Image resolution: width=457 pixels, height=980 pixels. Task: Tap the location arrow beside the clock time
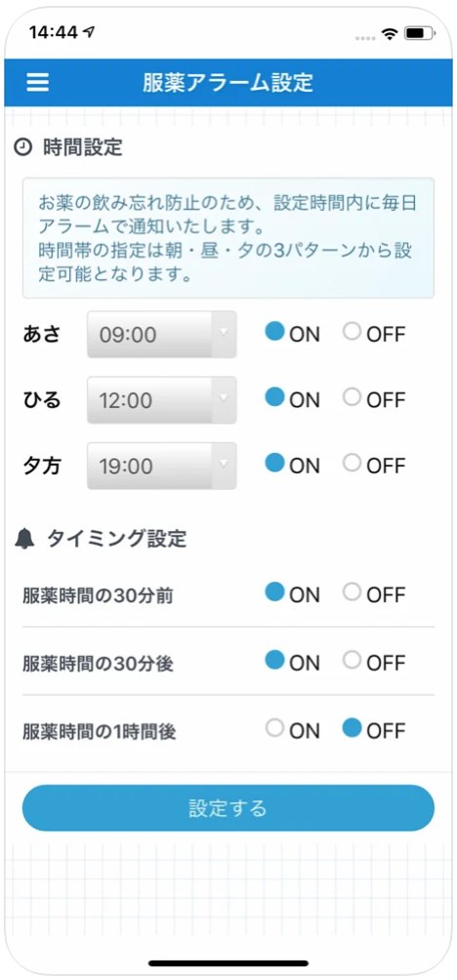pyautogui.click(x=90, y=32)
